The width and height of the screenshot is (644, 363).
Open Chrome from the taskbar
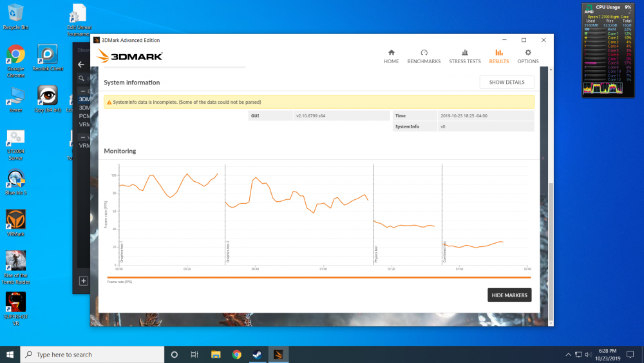click(236, 355)
